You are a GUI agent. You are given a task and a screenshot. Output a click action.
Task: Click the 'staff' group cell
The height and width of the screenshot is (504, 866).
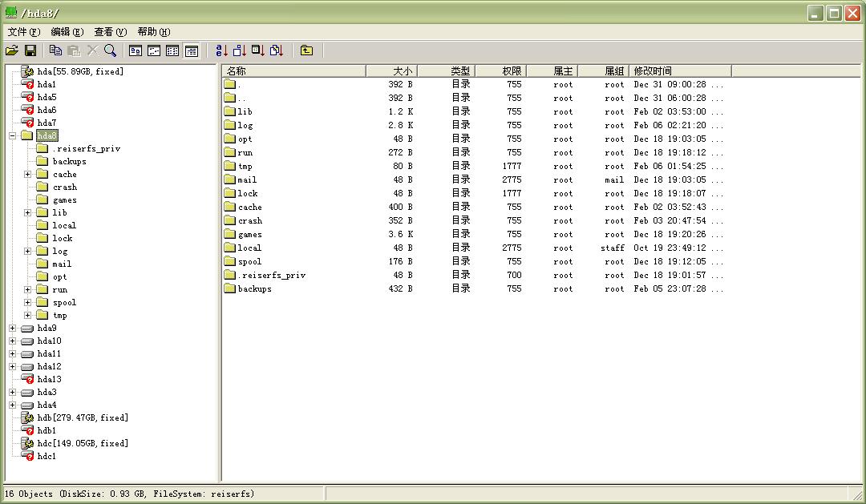pos(613,248)
